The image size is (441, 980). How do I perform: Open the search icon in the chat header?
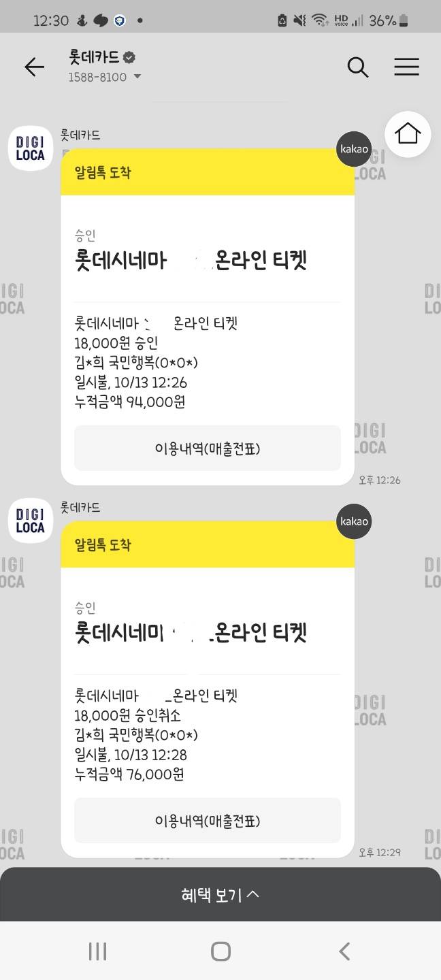point(357,67)
